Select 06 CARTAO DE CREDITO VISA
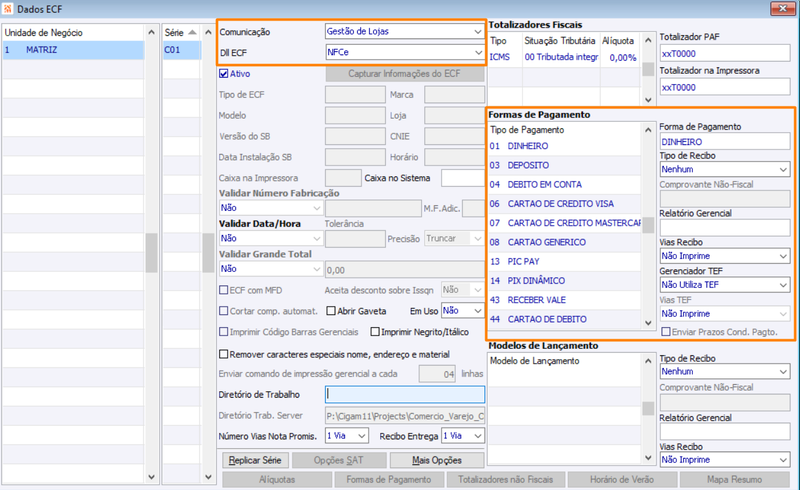 coord(564,204)
